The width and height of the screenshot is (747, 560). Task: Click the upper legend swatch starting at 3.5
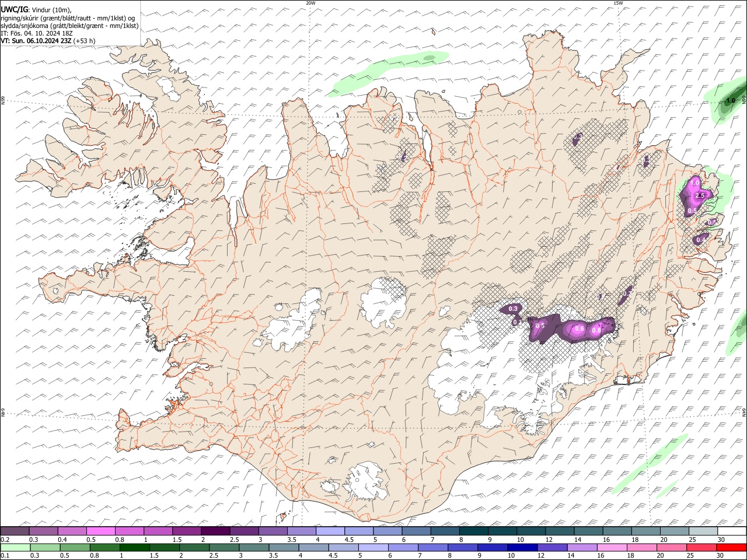[x=302, y=531]
